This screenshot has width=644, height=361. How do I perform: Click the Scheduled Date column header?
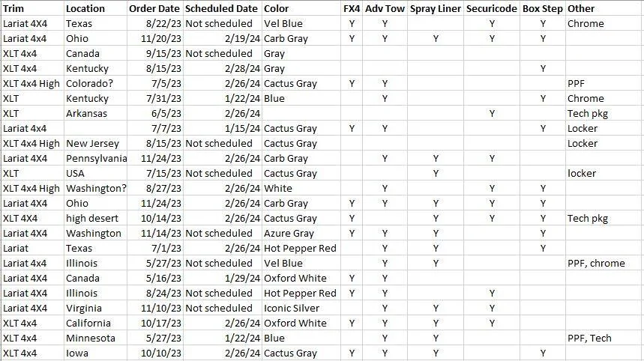[223, 8]
